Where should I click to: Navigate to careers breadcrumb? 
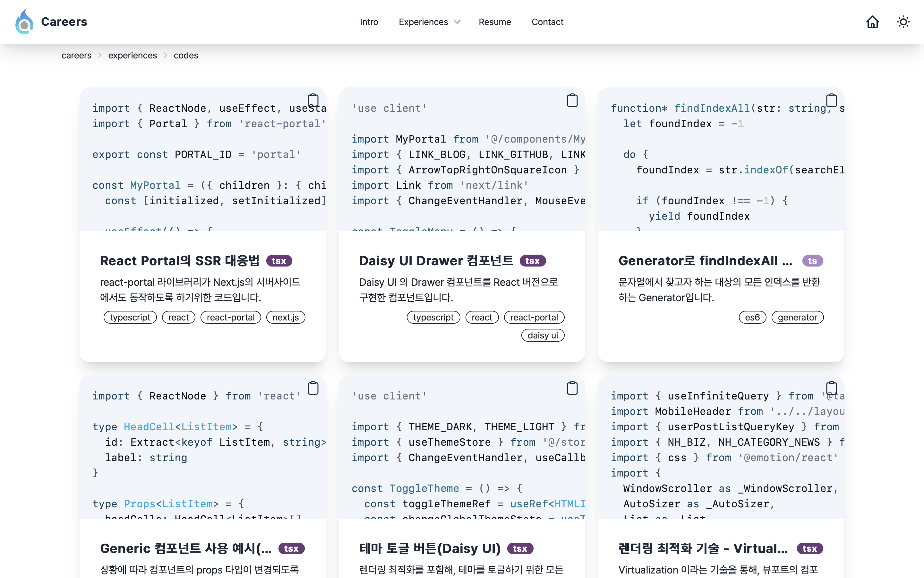pos(76,56)
